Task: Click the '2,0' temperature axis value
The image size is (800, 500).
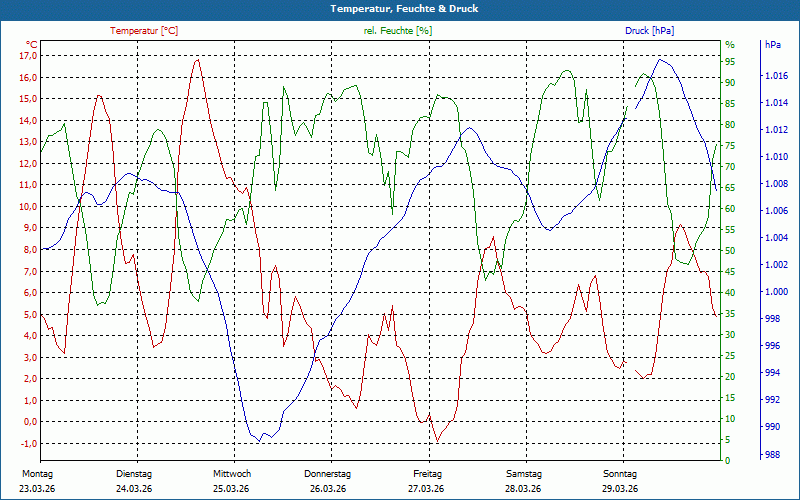Action: (30, 379)
